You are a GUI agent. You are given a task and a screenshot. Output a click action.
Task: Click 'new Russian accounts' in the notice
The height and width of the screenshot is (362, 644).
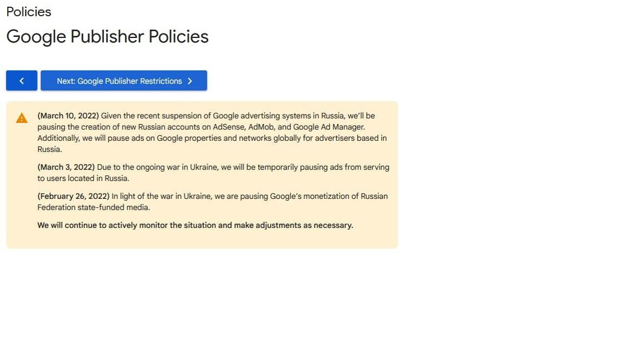[160, 127]
